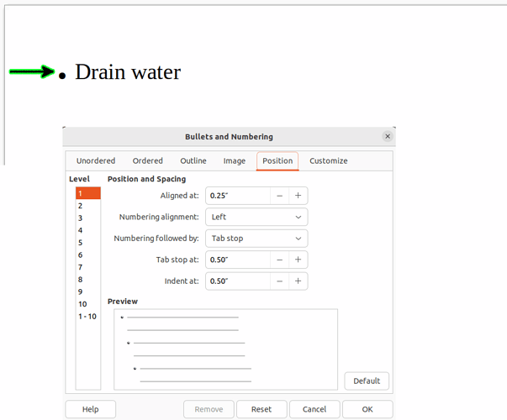
Task: Select level 3 in Level list
Action: [x=81, y=218]
